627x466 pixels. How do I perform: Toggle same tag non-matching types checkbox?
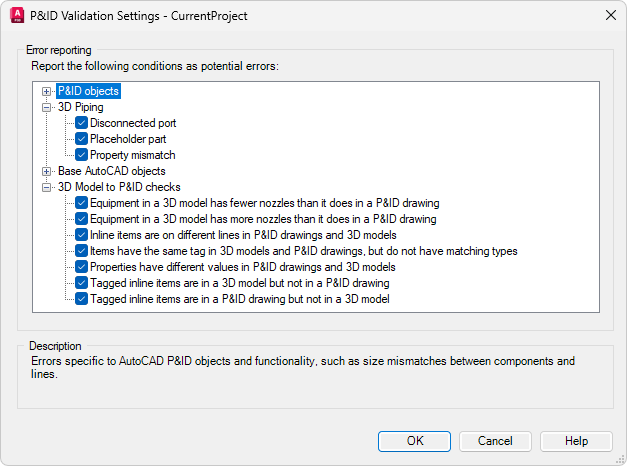[x=82, y=251]
